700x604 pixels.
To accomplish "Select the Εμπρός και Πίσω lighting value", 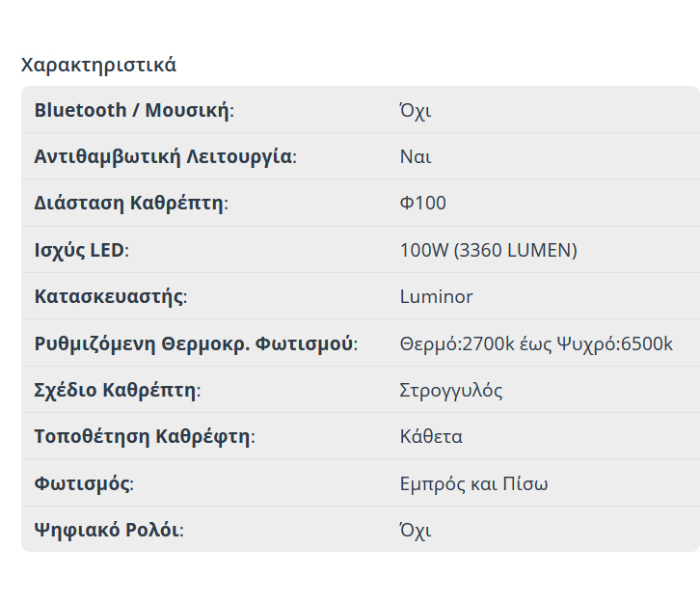I will tap(474, 483).
